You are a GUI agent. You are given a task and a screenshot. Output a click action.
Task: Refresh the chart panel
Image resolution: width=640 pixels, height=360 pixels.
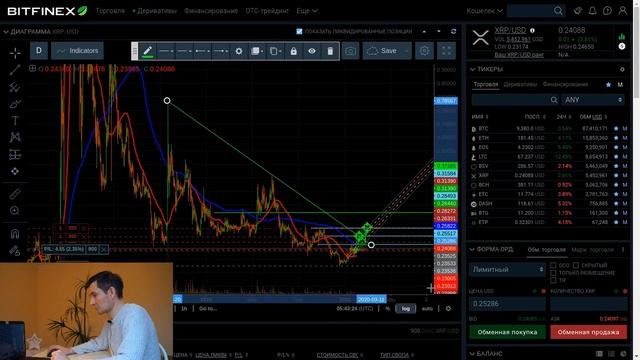[453, 31]
